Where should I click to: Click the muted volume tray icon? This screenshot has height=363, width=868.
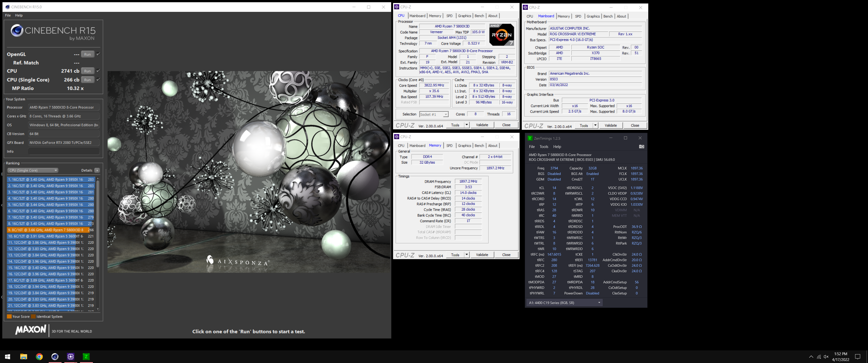click(826, 357)
